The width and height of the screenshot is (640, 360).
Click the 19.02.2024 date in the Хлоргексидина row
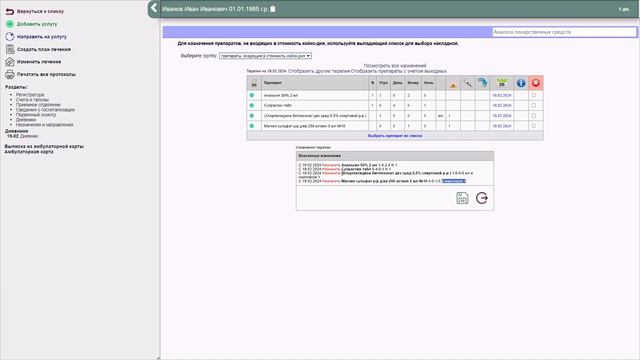502,116
